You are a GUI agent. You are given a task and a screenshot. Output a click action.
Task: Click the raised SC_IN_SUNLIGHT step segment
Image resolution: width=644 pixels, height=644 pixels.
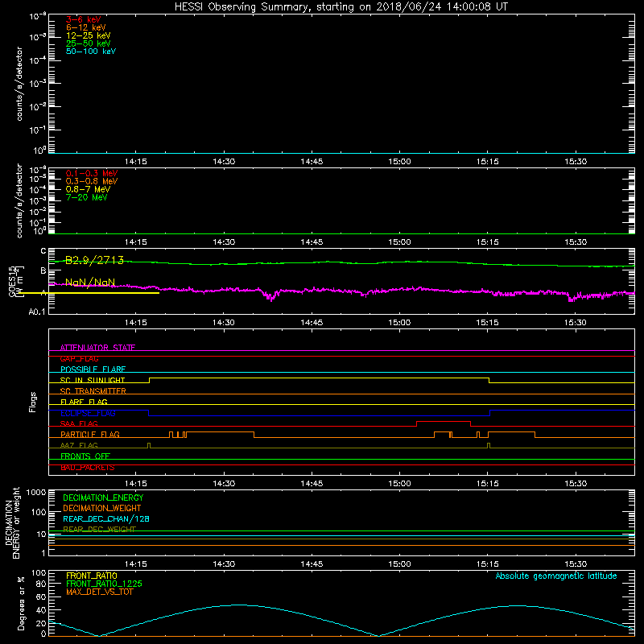click(319, 378)
